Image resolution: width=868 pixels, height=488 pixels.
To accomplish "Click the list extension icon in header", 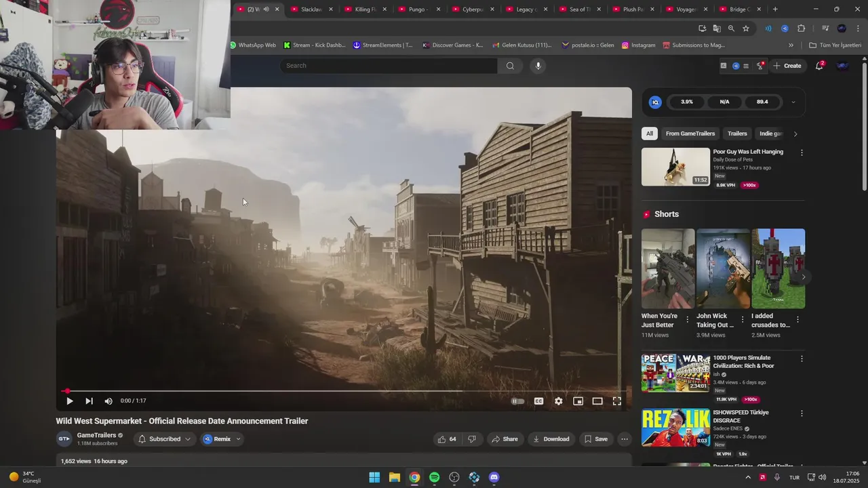I will pyautogui.click(x=746, y=66).
